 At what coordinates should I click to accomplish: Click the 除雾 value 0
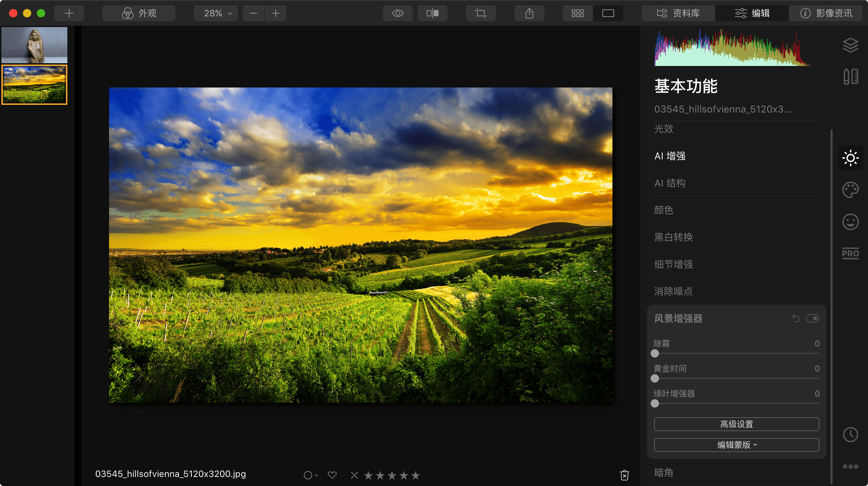(817, 344)
